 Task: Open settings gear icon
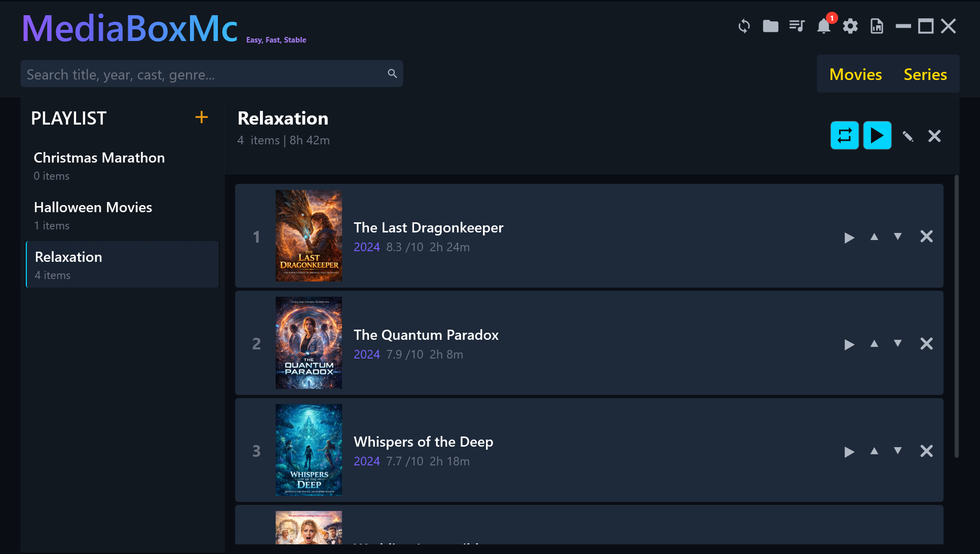850,26
